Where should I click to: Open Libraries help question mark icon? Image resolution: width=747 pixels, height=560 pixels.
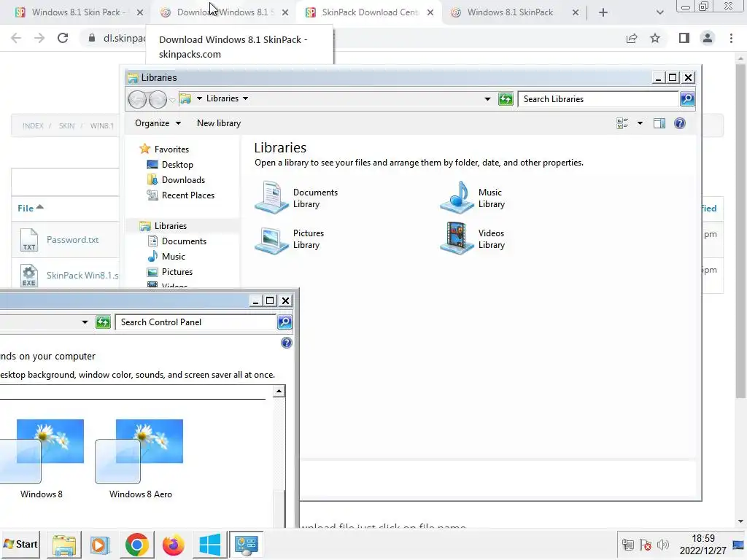[680, 123]
